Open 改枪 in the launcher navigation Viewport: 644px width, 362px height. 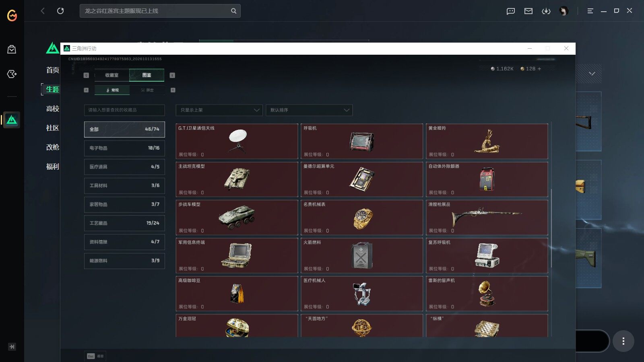(x=53, y=147)
